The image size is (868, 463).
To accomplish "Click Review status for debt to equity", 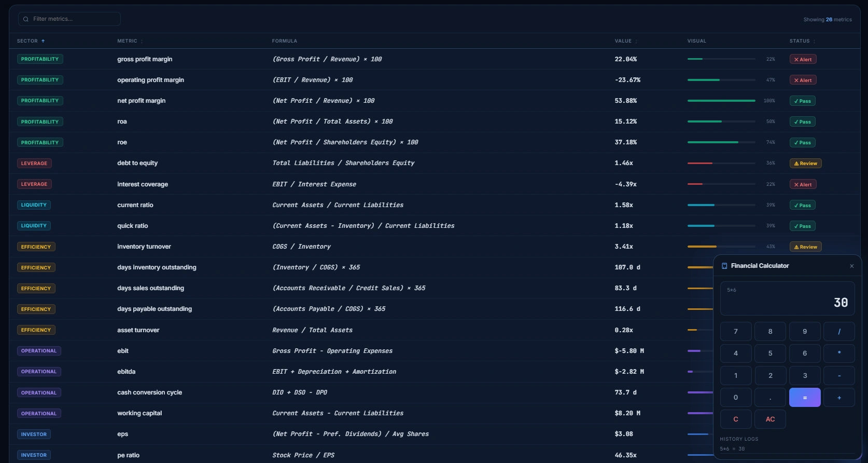I will click(805, 164).
